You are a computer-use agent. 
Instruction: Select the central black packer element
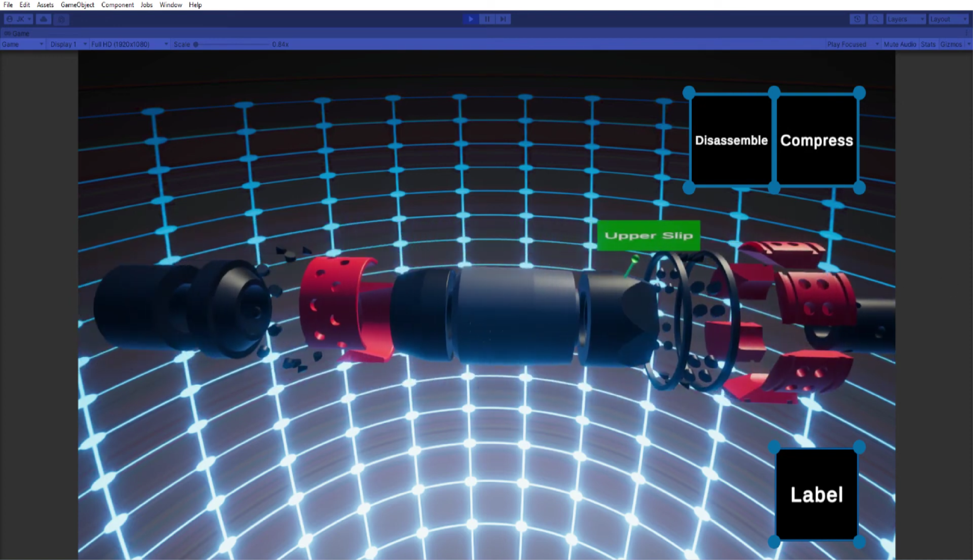tap(517, 315)
